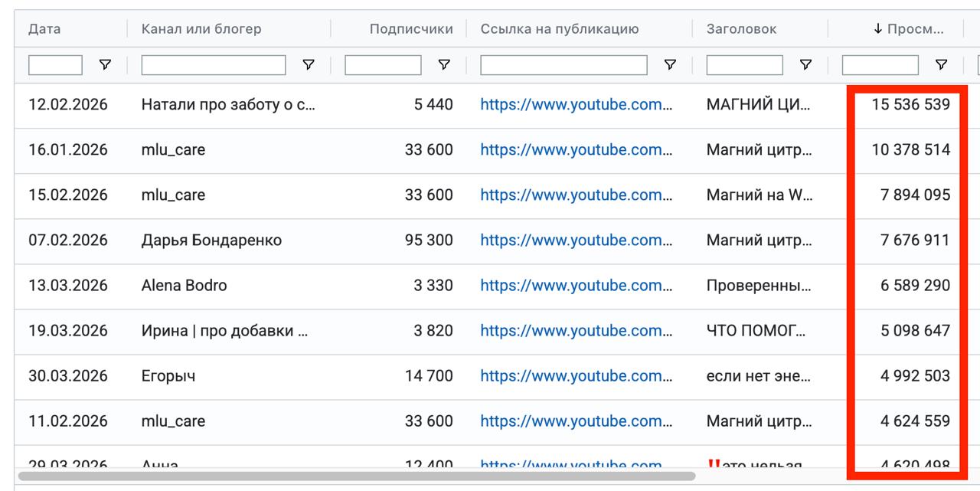
Task: Click views value 4 624 559
Action: click(915, 421)
